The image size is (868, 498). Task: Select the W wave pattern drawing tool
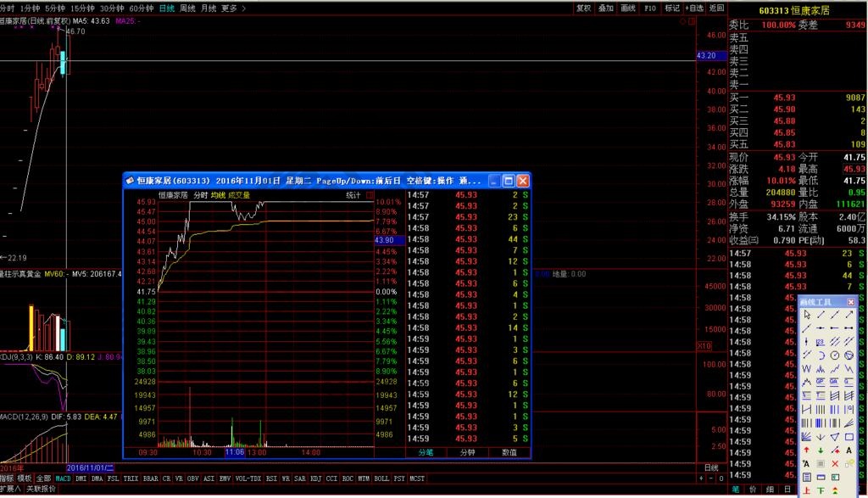pyautogui.click(x=807, y=368)
